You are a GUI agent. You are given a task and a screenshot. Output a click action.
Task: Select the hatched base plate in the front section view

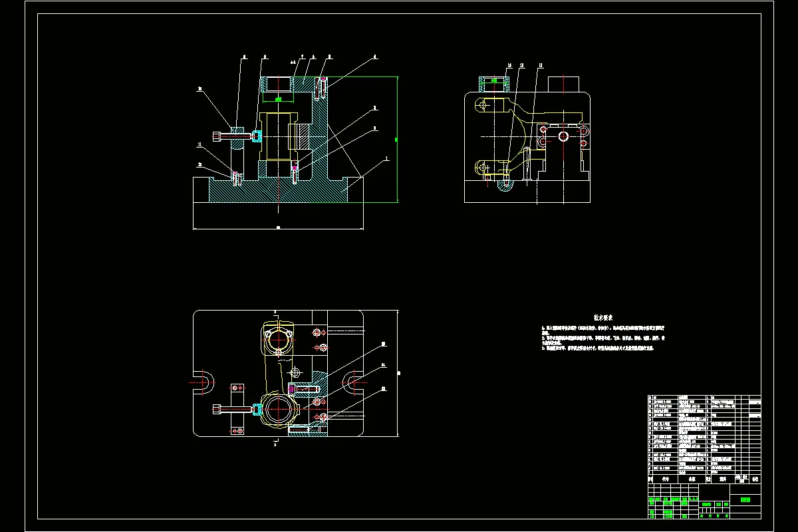click(x=279, y=190)
